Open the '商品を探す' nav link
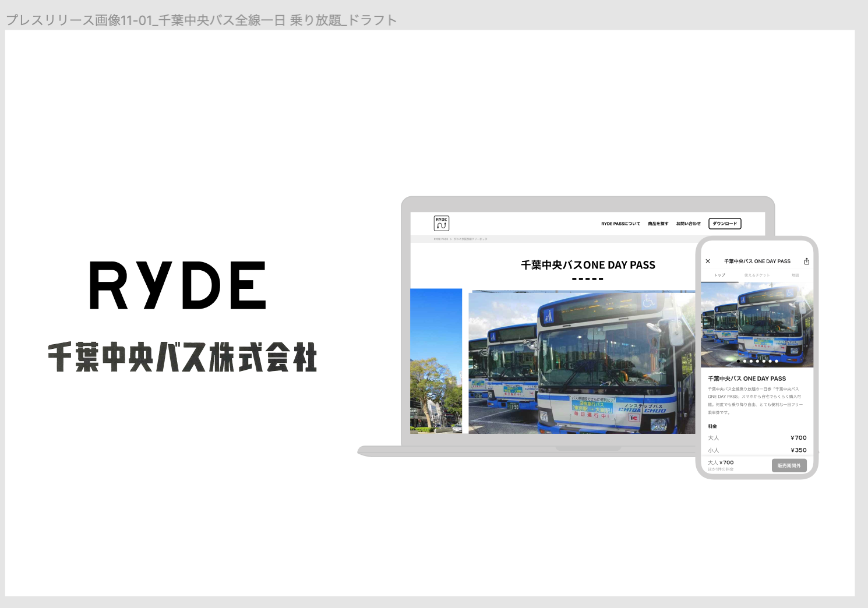This screenshot has height=608, width=868. coord(658,224)
